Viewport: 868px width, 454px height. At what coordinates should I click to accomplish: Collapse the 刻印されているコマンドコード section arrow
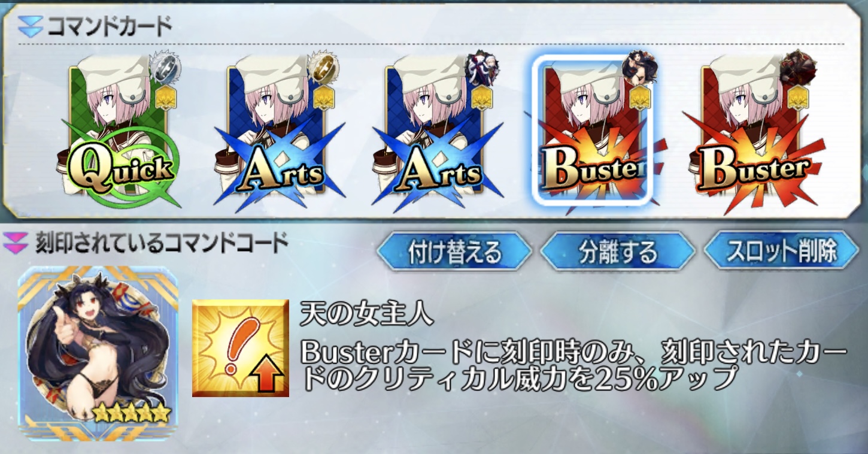click(17, 243)
